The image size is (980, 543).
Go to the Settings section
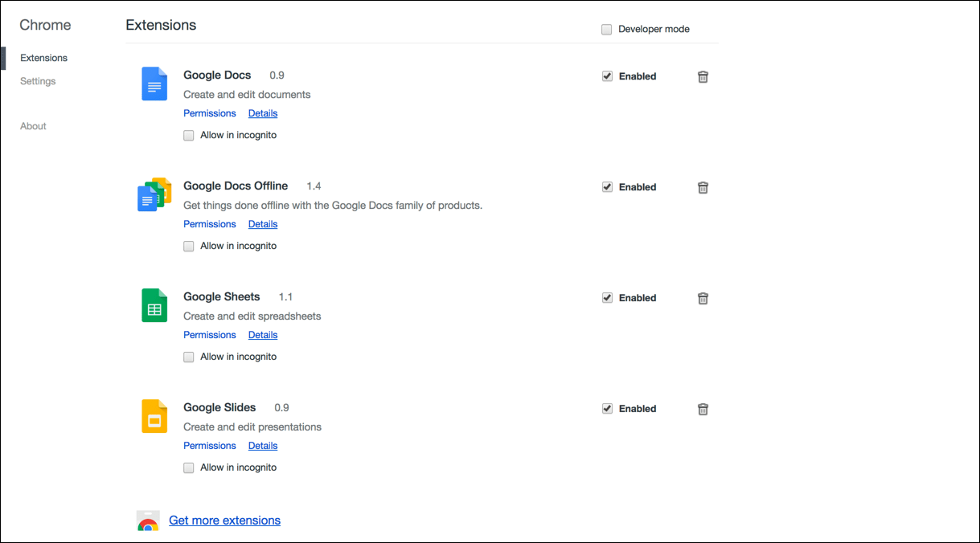click(x=38, y=80)
